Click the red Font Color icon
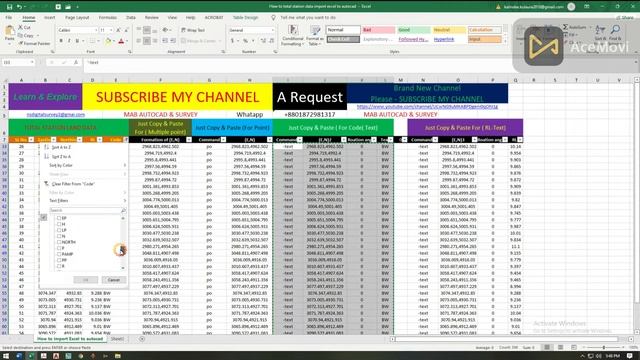 coord(121,41)
